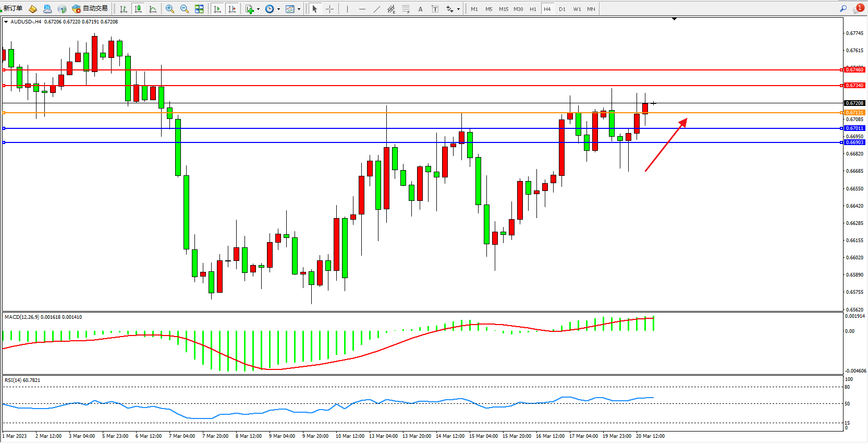Select the crosshair cursor tool
The width and height of the screenshot is (868, 443).
point(329,9)
